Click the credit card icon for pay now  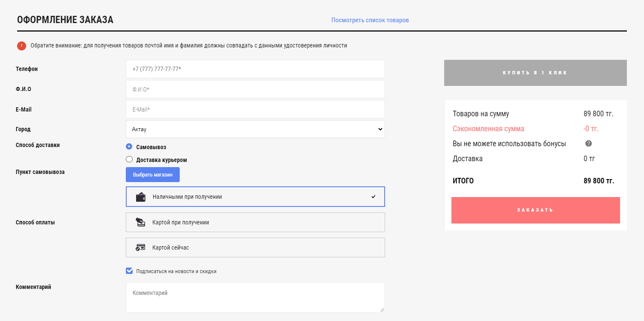(140, 247)
